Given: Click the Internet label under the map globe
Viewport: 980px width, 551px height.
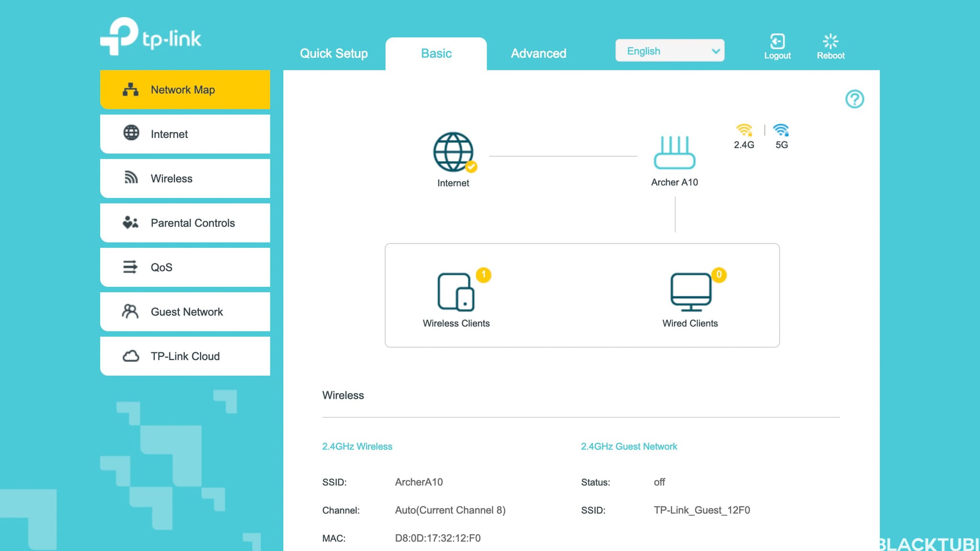Looking at the screenshot, I should point(453,183).
